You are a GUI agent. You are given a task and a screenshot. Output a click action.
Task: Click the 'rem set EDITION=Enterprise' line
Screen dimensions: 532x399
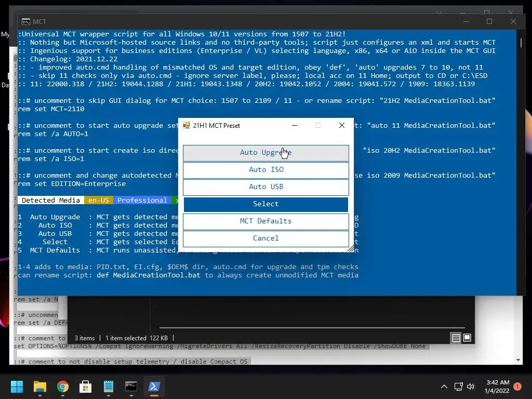[72, 183]
